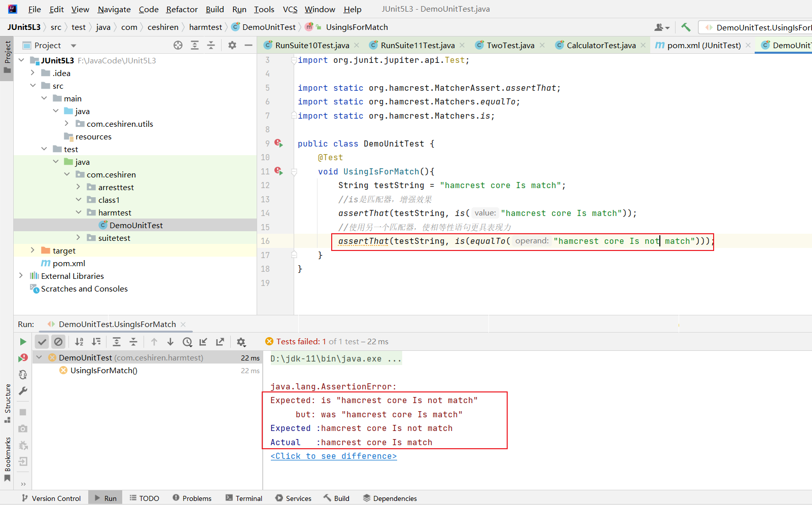Click to see difference link
This screenshot has height=505, width=812.
point(333,456)
